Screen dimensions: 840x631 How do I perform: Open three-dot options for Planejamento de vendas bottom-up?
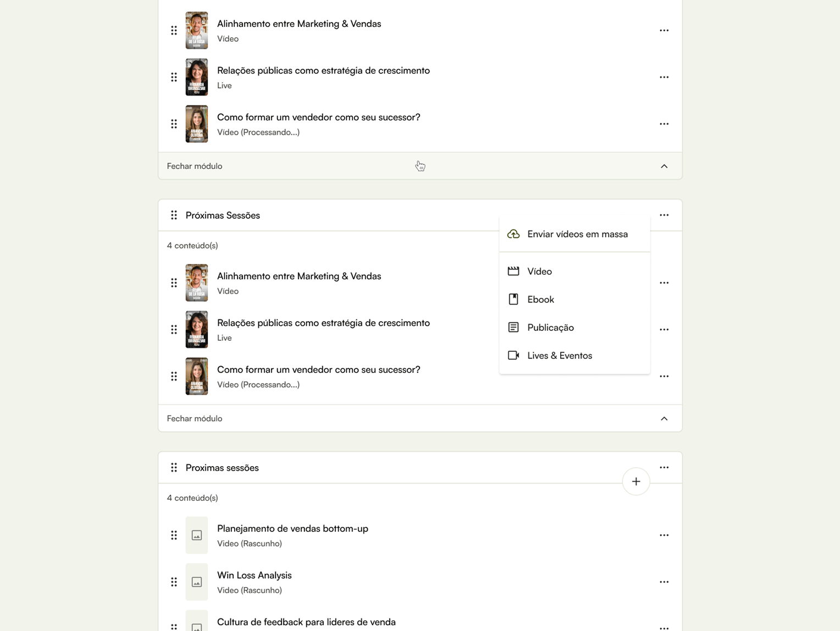664,535
